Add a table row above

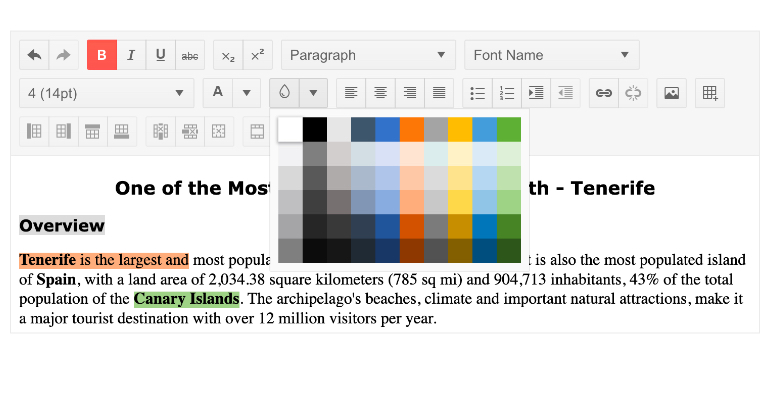coord(92,131)
